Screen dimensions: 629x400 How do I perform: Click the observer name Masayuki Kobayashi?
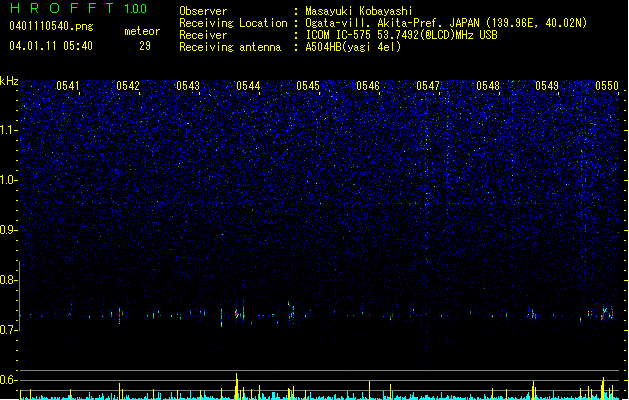pyautogui.click(x=359, y=11)
